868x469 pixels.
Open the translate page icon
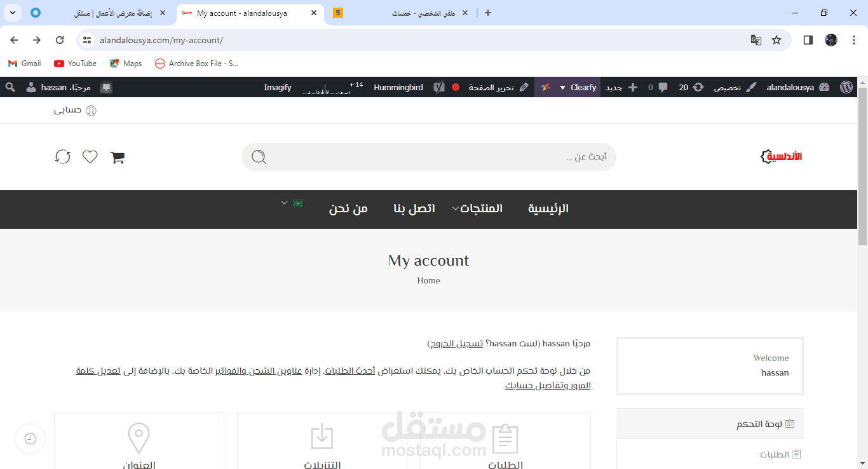[x=756, y=40]
